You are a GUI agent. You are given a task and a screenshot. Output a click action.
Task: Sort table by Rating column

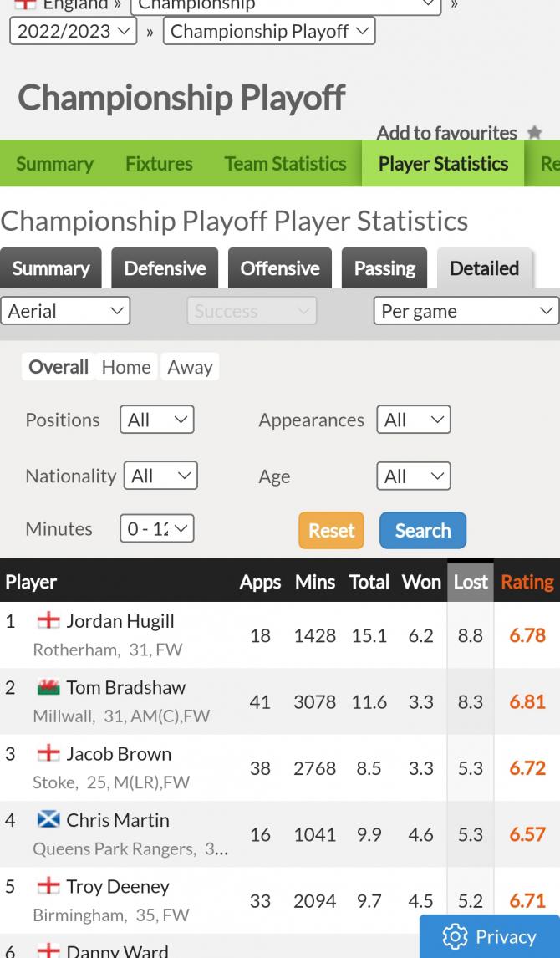(527, 582)
